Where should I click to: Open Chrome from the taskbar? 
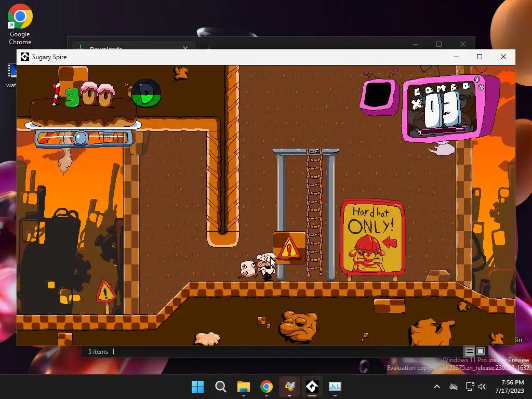[267, 387]
